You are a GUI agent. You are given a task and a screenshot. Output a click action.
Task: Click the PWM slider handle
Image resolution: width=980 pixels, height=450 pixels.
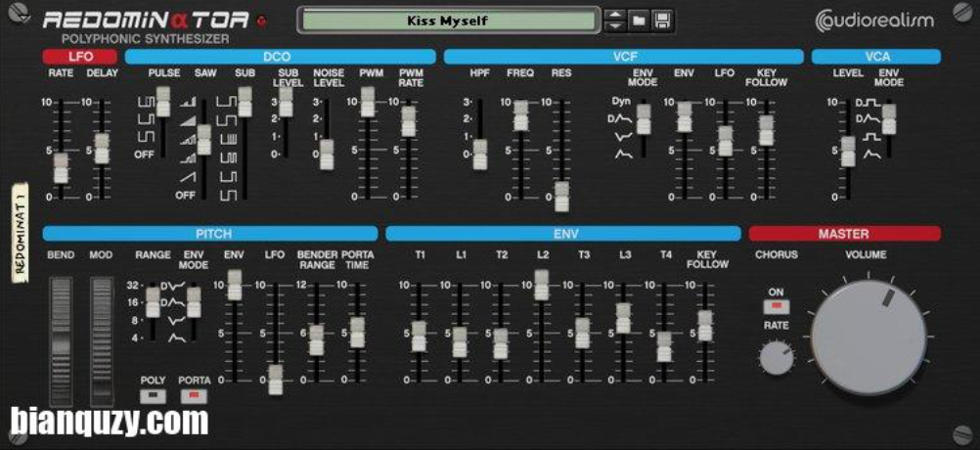coord(368,102)
